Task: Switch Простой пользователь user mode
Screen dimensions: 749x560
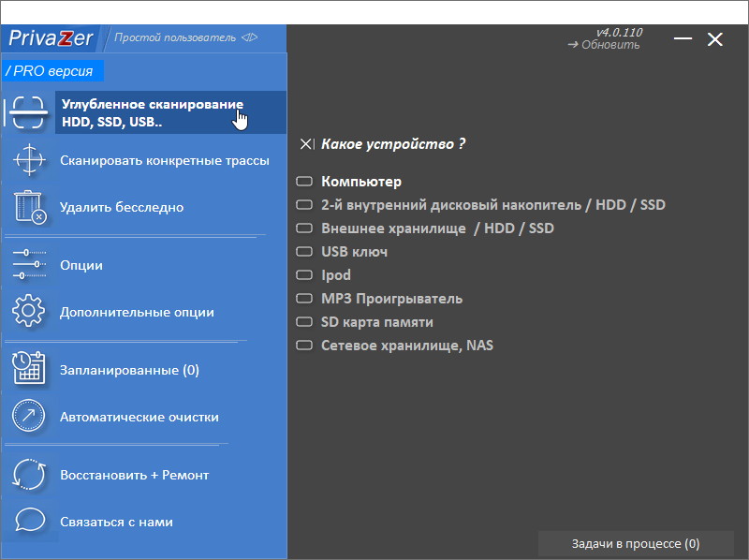Action: point(175,37)
